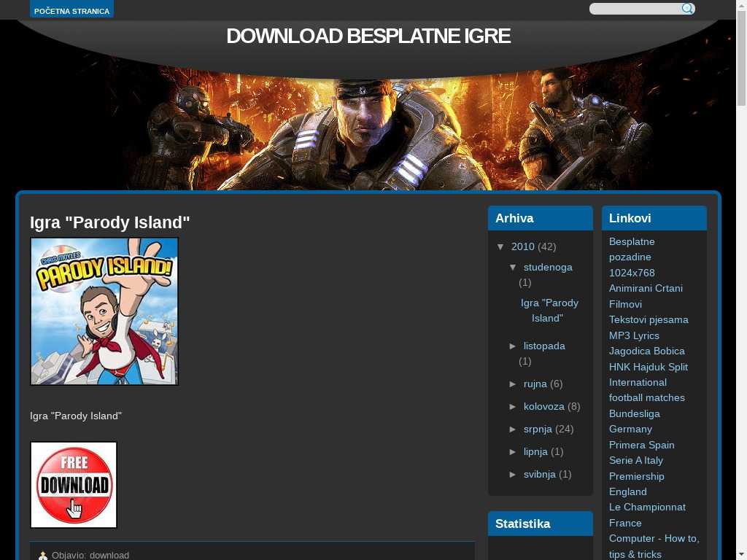Visit the Animirani Crtani Filmovi link
747x560 pixels.
[x=646, y=295]
